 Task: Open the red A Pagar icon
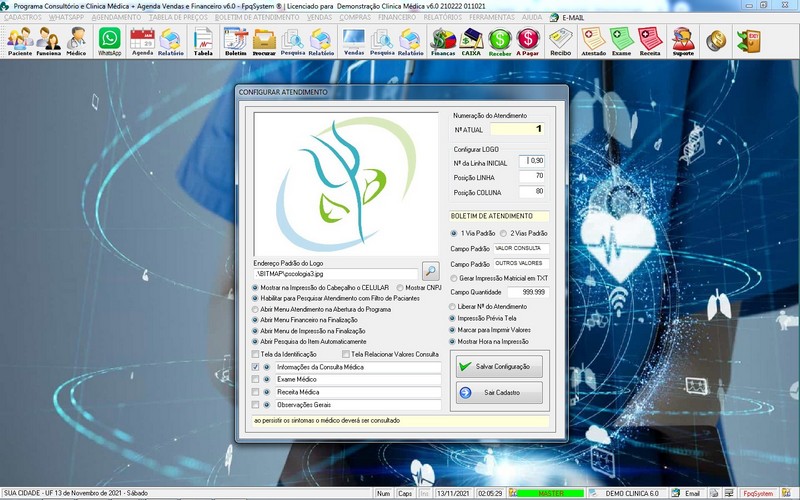pos(528,41)
